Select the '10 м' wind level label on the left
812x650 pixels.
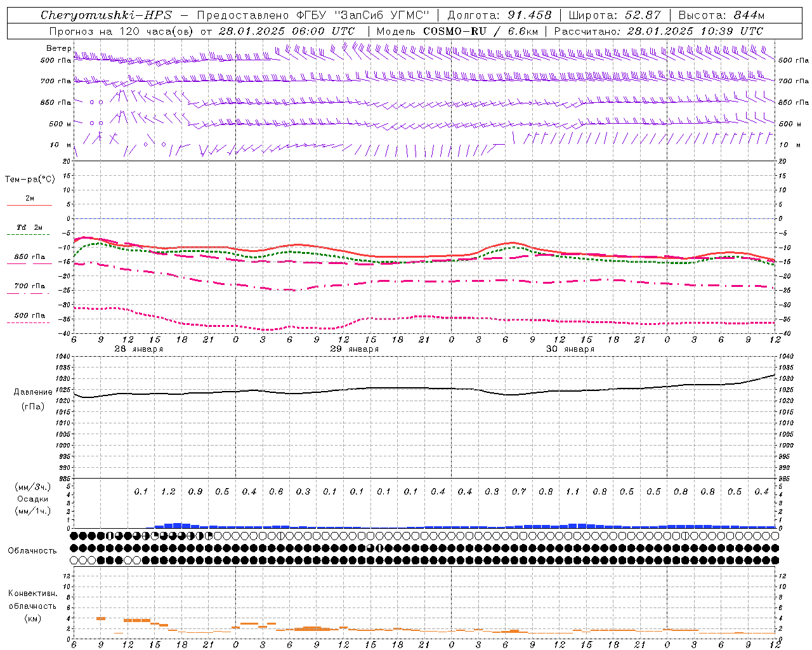point(60,145)
